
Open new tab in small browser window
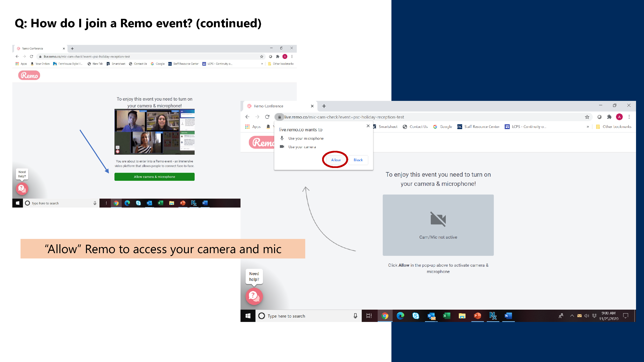click(x=72, y=49)
